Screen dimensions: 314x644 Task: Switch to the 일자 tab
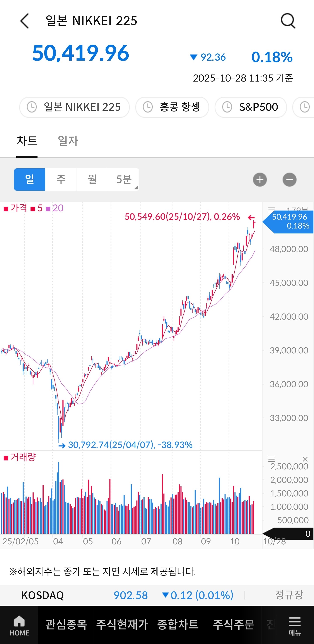pos(68,140)
